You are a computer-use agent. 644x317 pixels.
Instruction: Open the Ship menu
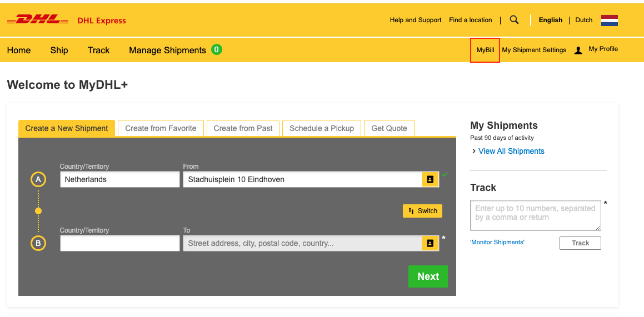point(59,50)
